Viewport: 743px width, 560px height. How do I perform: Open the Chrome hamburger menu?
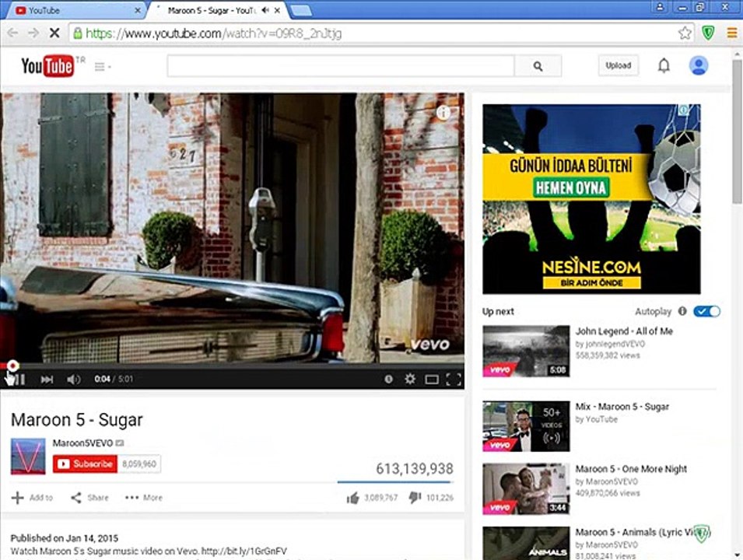[731, 33]
